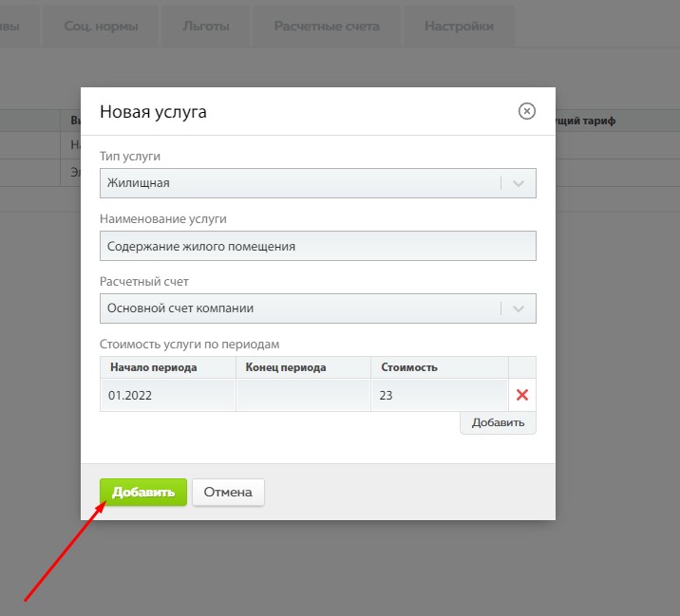Click the Стоимость услуги по периодам label

pos(190,345)
